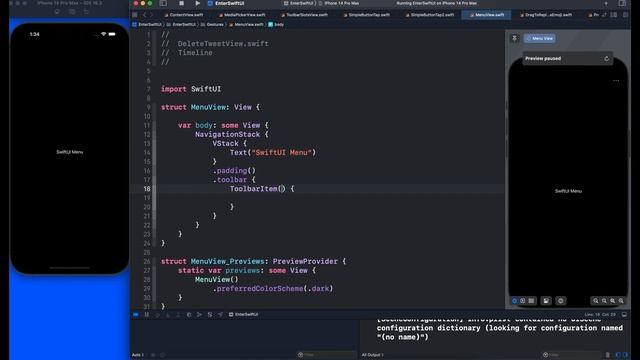Open the related items grid icon
Viewport: 640px width, 360px height.
(x=135, y=15)
